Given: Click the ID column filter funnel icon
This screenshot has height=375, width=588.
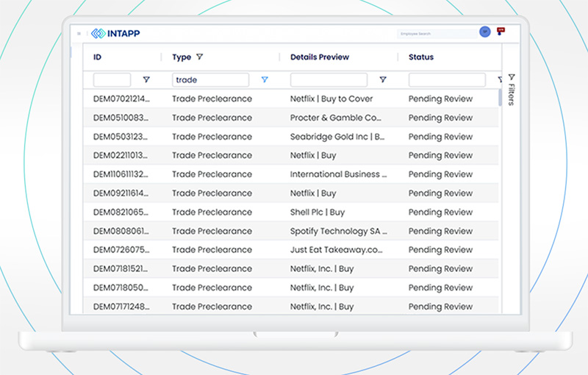Looking at the screenshot, I should pos(146,80).
